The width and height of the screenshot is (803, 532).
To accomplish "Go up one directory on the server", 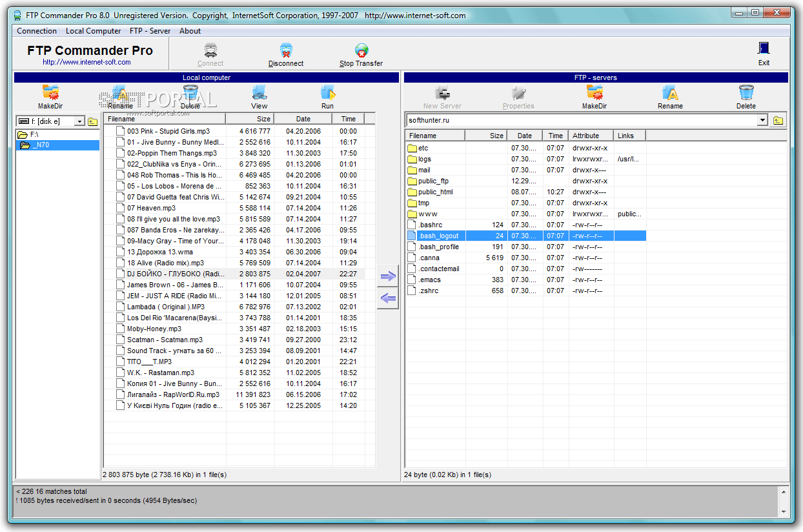I will pos(778,121).
